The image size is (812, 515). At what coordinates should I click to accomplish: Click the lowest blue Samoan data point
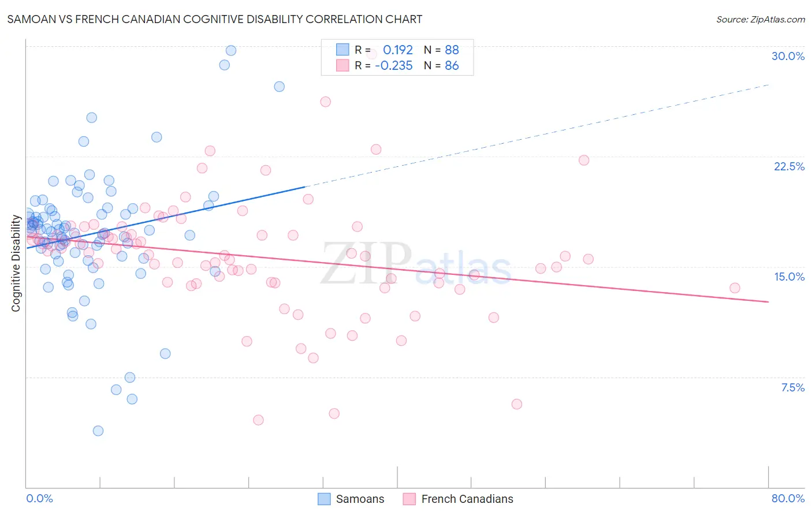tap(98, 431)
